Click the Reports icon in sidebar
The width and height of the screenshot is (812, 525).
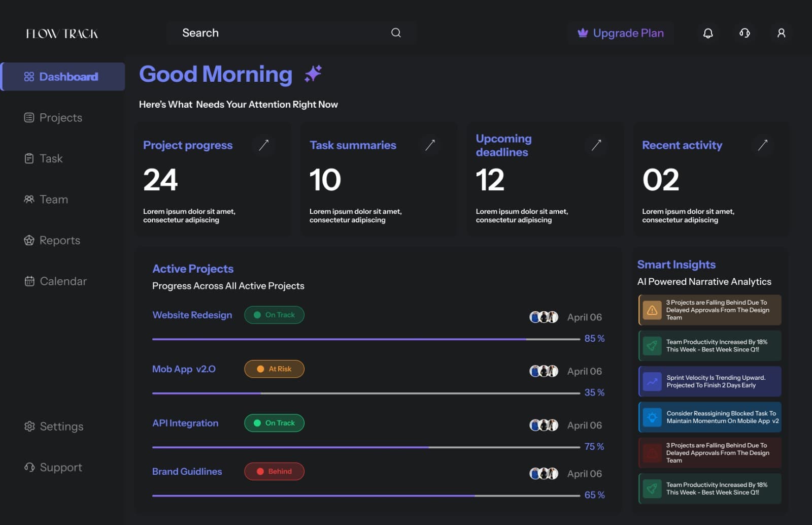[x=29, y=240]
